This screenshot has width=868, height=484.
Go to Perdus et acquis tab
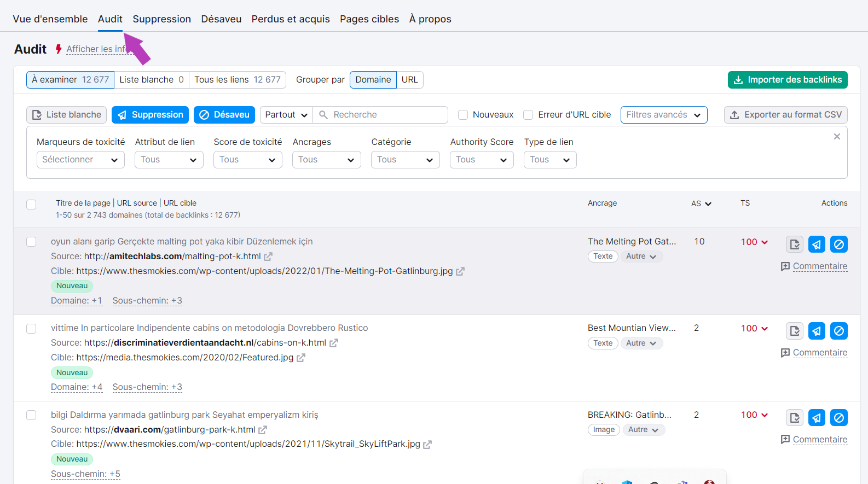(291, 19)
